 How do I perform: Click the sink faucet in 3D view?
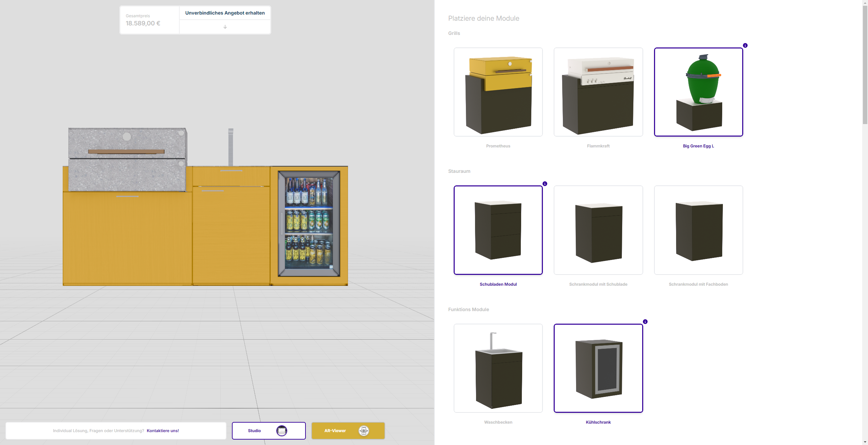pos(231,147)
